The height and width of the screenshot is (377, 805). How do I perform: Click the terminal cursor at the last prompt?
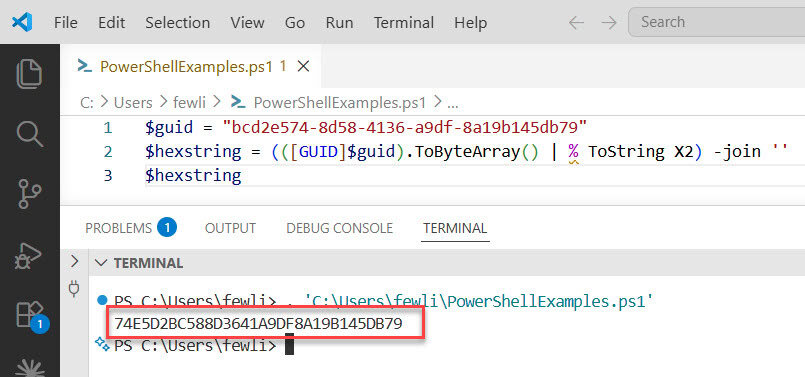coord(289,344)
